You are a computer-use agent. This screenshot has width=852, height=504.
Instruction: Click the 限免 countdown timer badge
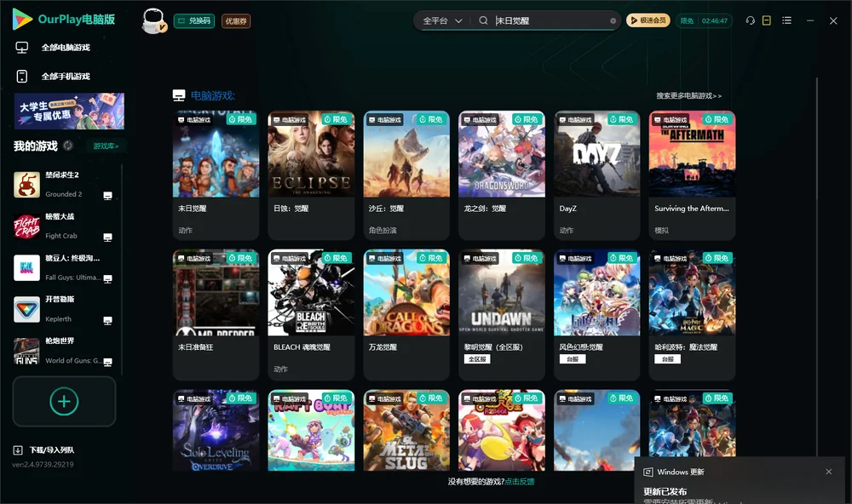705,20
